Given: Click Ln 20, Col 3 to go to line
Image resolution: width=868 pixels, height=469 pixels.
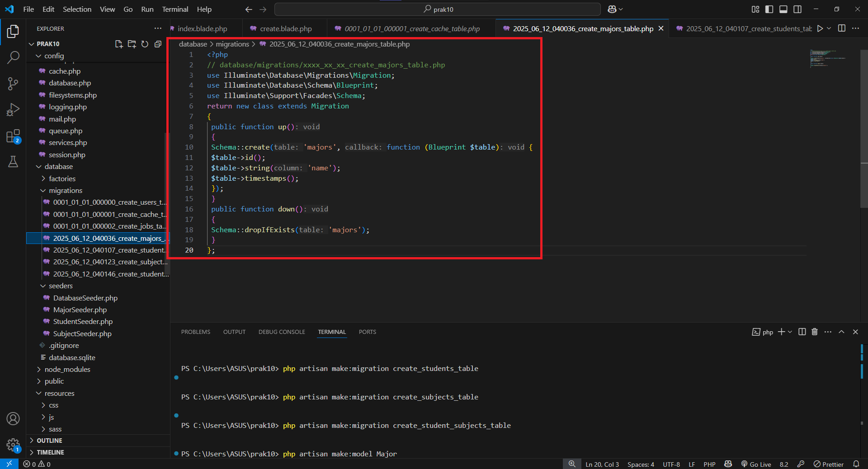Looking at the screenshot, I should pos(602,464).
